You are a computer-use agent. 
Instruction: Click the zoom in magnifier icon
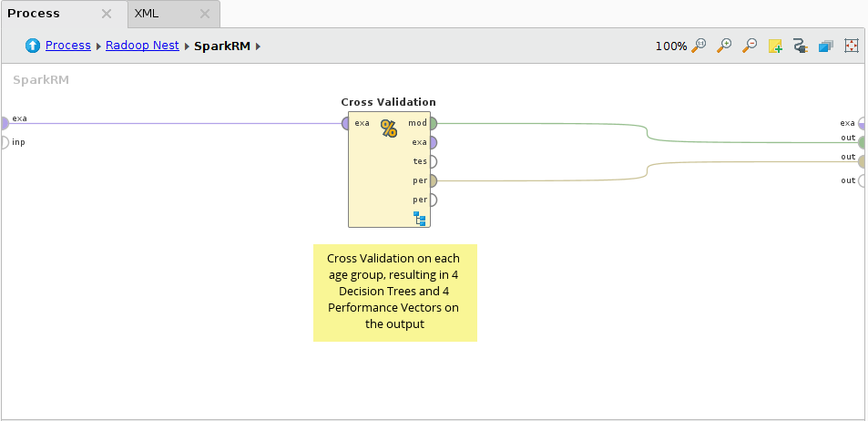(x=725, y=45)
